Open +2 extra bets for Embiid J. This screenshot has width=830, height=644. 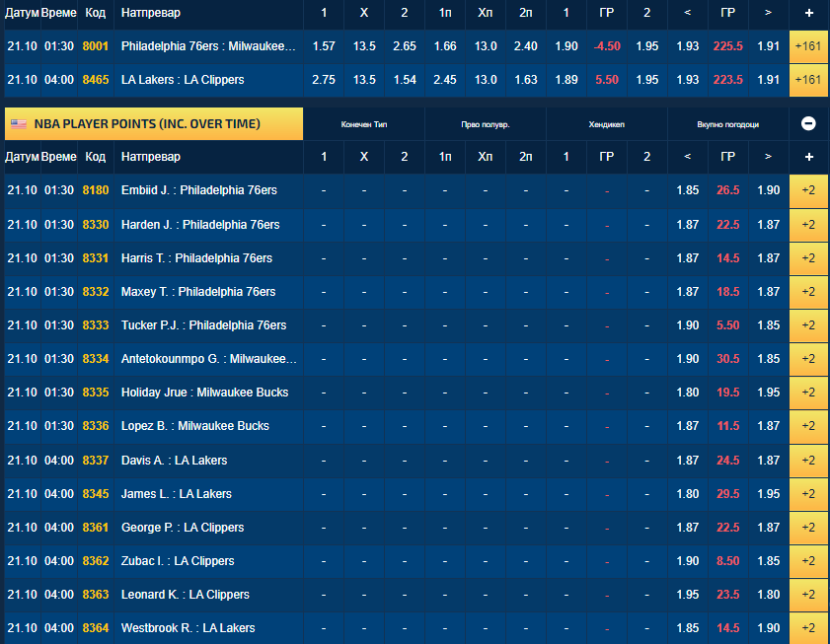pyautogui.click(x=808, y=191)
